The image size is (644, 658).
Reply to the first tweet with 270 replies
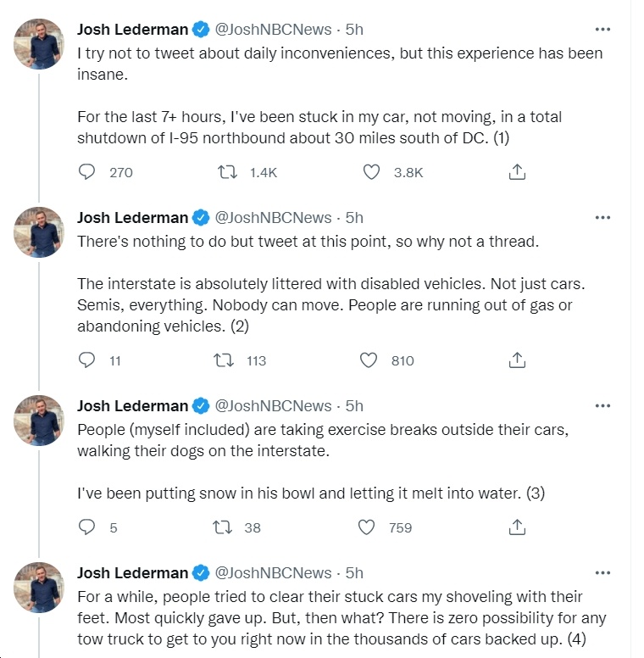coord(86,172)
